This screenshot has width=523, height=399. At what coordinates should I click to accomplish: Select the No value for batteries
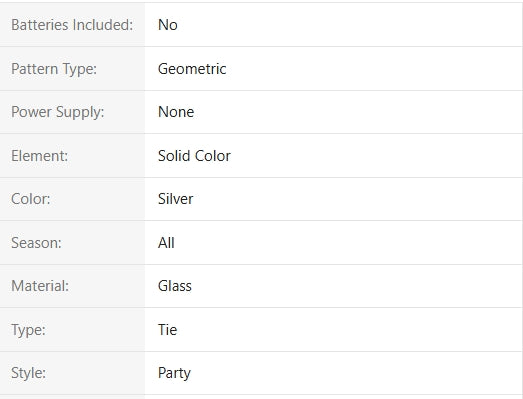[167, 25]
